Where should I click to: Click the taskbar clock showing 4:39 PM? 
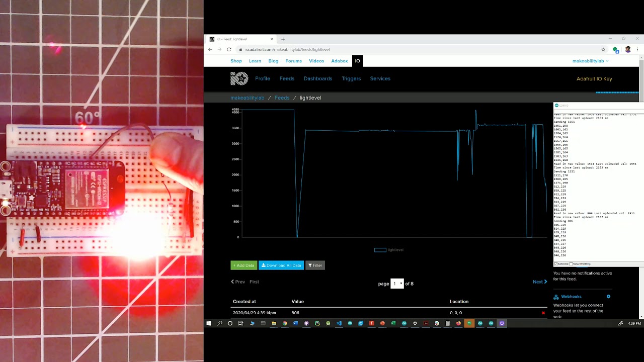pyautogui.click(x=634, y=323)
